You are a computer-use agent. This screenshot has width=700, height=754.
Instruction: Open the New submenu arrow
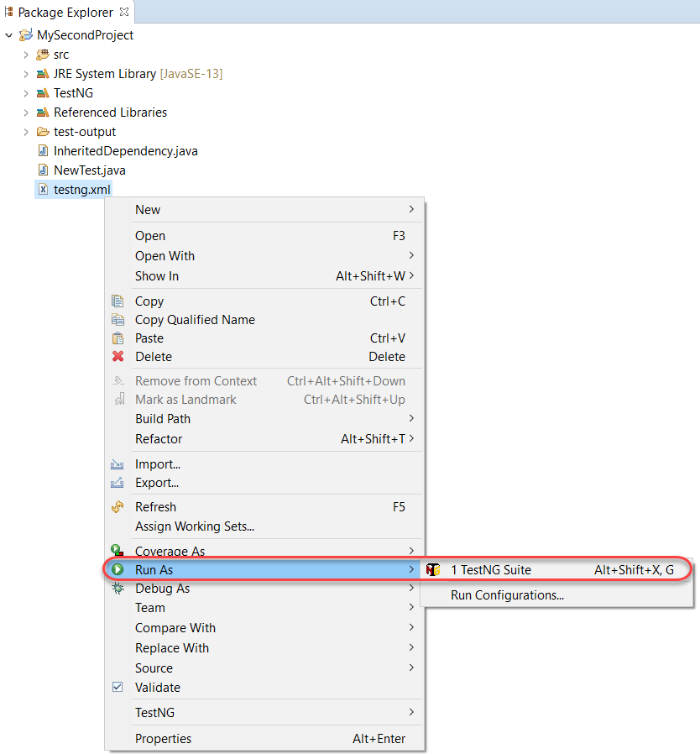pos(411,209)
